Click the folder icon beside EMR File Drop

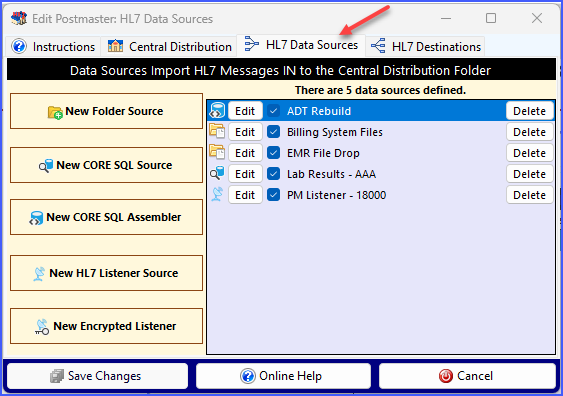[x=217, y=152]
